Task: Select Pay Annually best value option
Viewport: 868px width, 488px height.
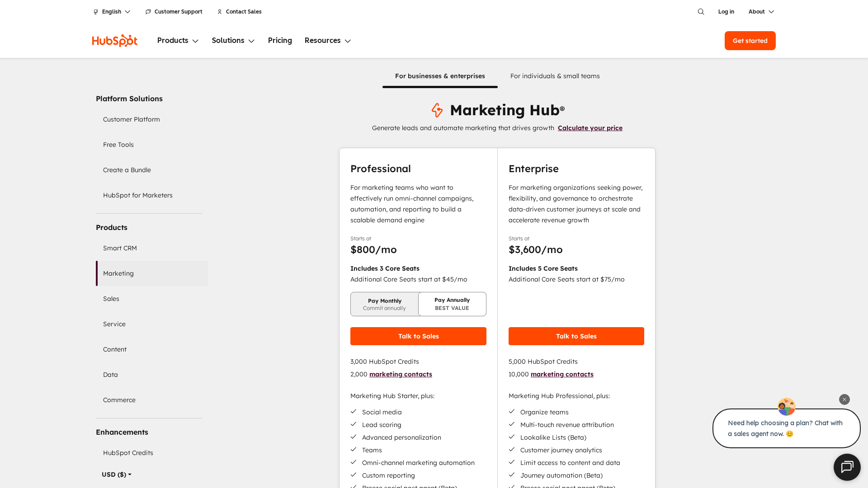Action: click(452, 304)
